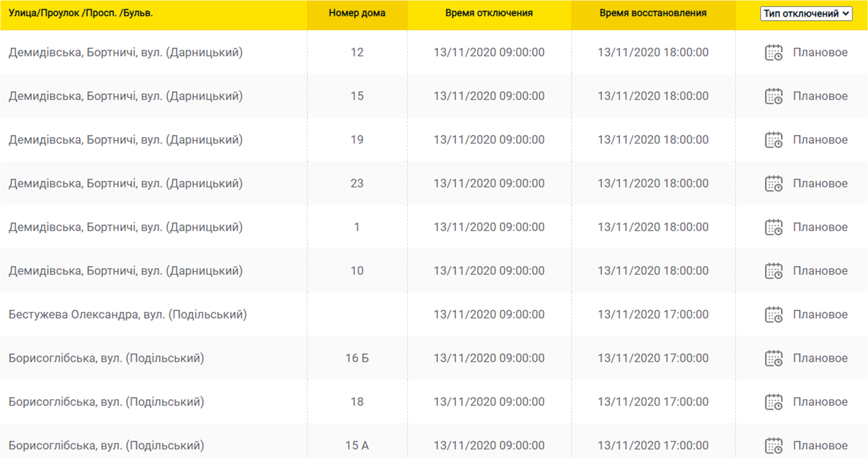Screen dimensions: 868x459
Task: Click calendar icon for Демидівська house 10
Action: (x=773, y=271)
